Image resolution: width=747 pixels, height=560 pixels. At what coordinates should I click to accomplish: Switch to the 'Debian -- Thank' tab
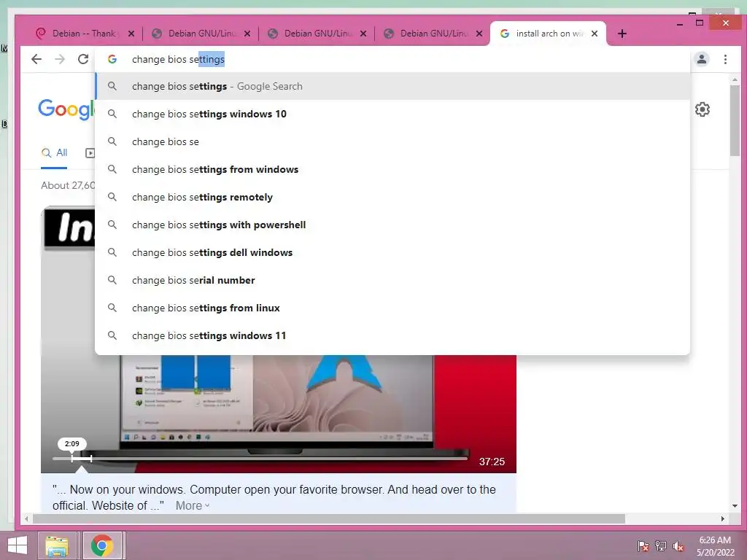[x=85, y=34]
